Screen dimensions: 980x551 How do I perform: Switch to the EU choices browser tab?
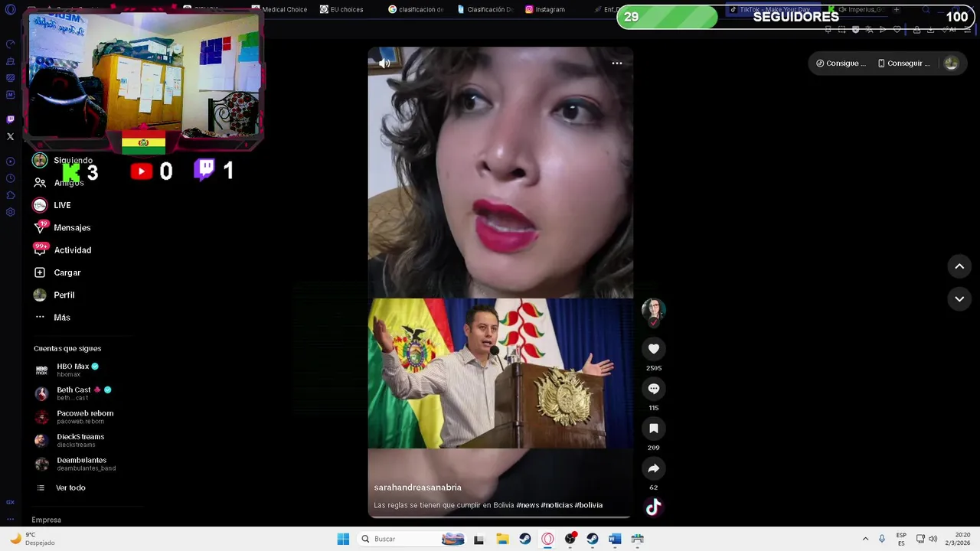(x=342, y=9)
